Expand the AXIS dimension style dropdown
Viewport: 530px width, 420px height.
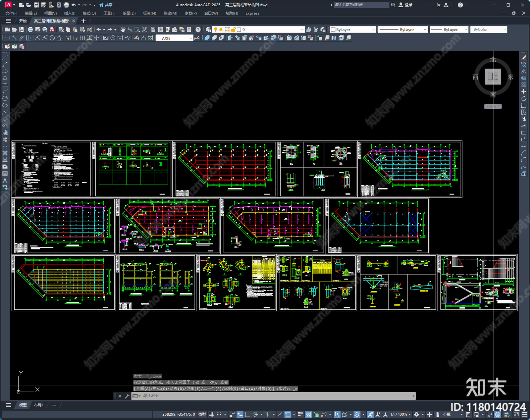coord(190,38)
